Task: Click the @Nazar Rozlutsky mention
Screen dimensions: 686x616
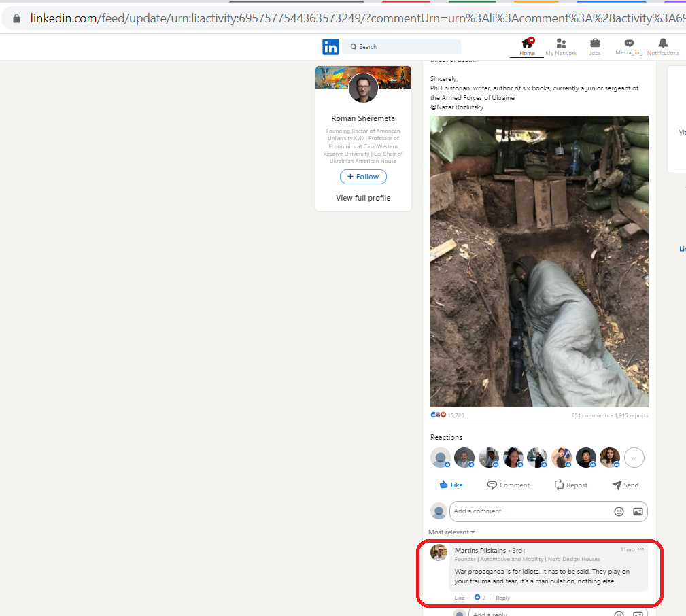Action: coord(457,107)
